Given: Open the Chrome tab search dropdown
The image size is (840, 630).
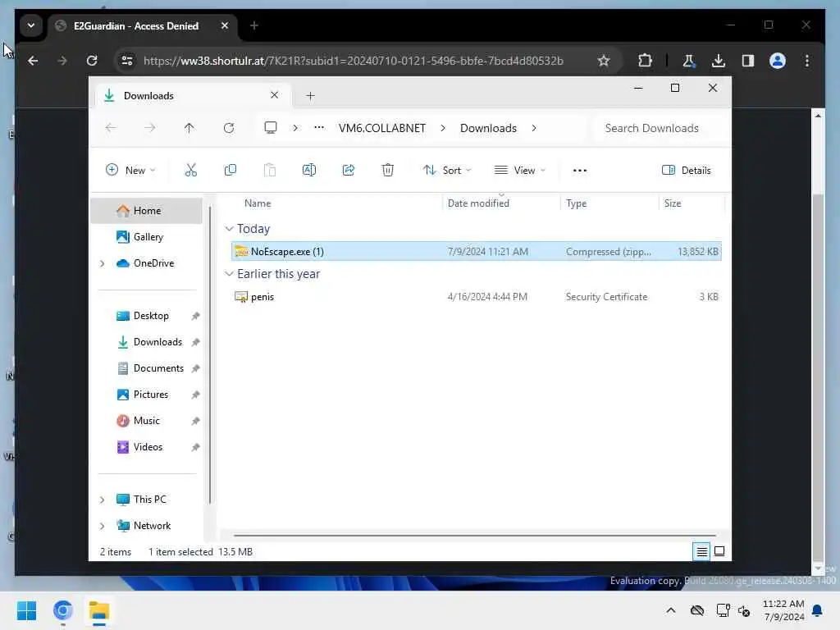Looking at the screenshot, I should (x=31, y=25).
